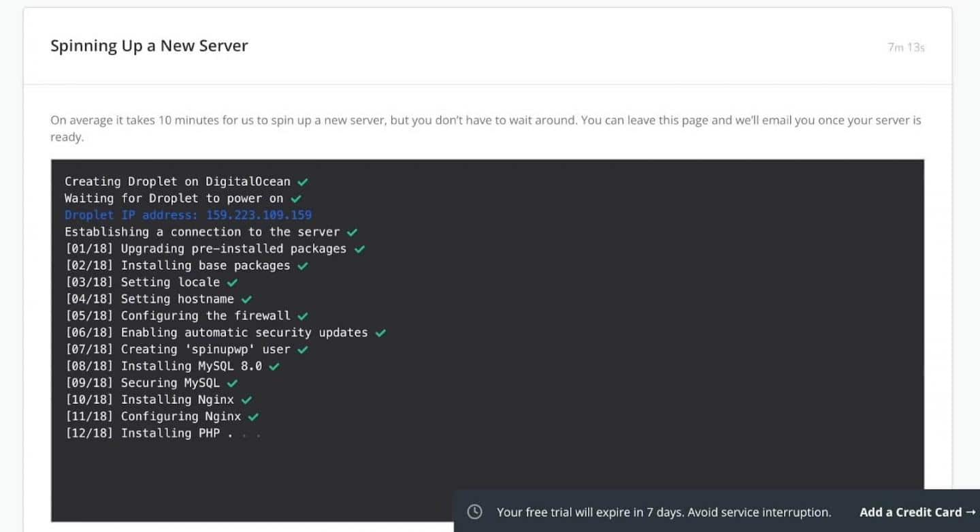Screen dimensions: 980x532
Task: Click the checkmark after Setting hostname
Action: click(246, 299)
